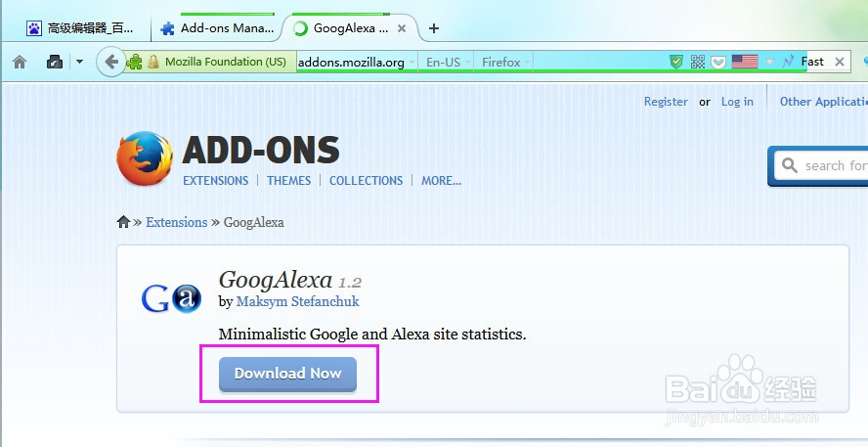
Task: Click the Register link
Action: [x=666, y=102]
